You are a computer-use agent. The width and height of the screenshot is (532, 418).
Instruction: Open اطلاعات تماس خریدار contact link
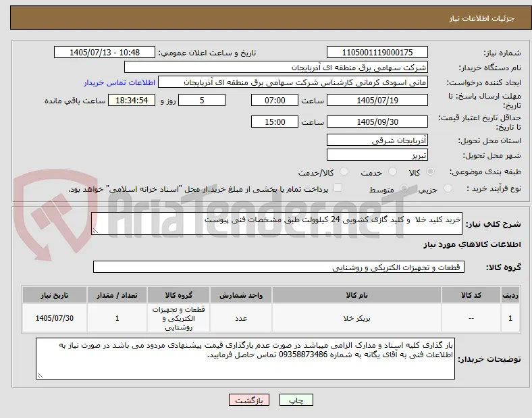click(119, 82)
